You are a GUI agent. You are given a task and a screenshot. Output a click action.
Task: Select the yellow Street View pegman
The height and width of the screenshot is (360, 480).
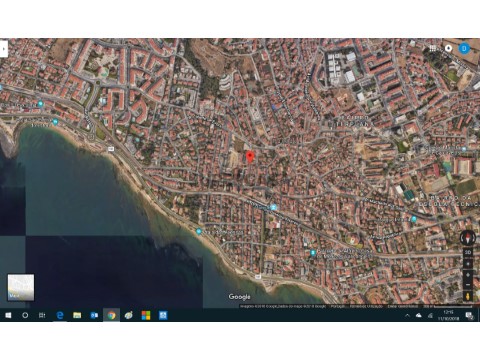(x=468, y=296)
